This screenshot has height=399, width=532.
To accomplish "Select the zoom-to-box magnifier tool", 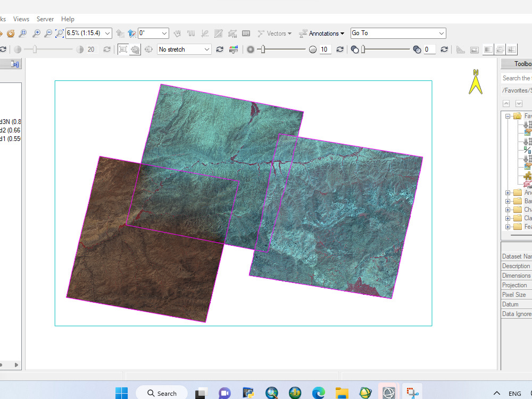I will (23, 33).
